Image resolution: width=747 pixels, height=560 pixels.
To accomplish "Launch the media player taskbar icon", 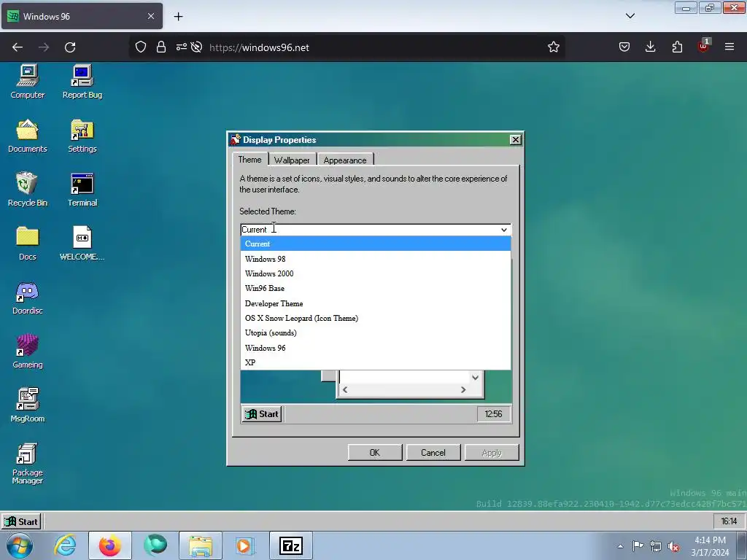I will 245,545.
